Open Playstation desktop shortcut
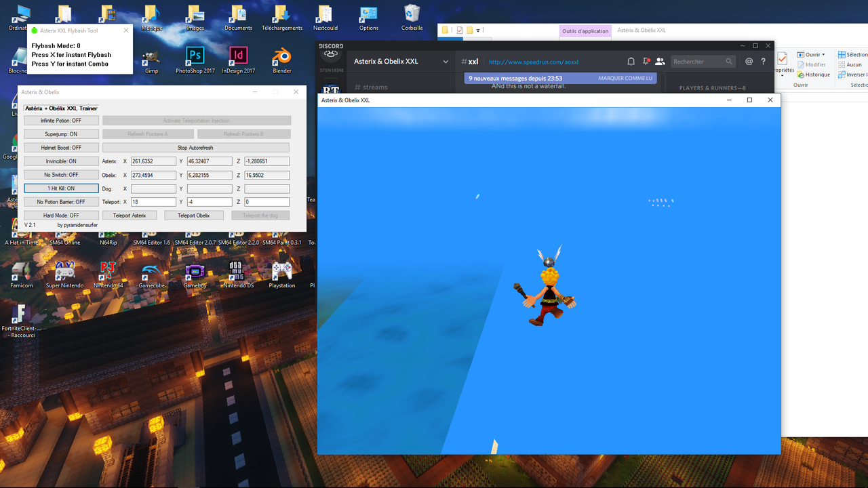The image size is (868, 488). click(282, 274)
